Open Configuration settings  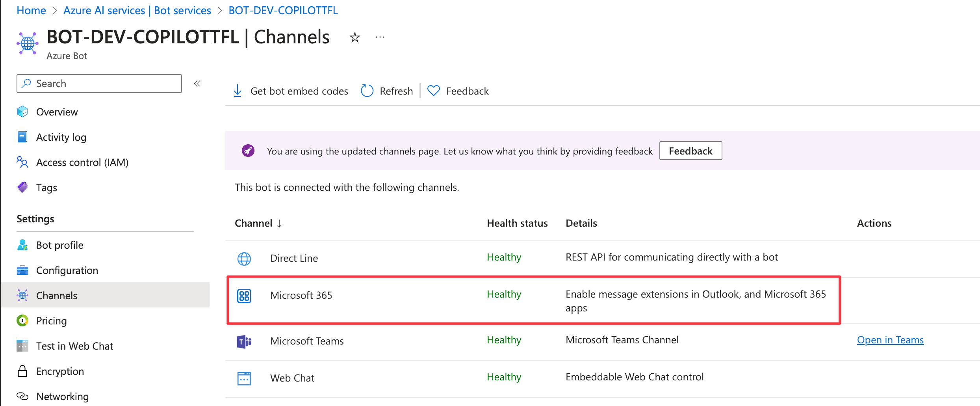(x=67, y=270)
